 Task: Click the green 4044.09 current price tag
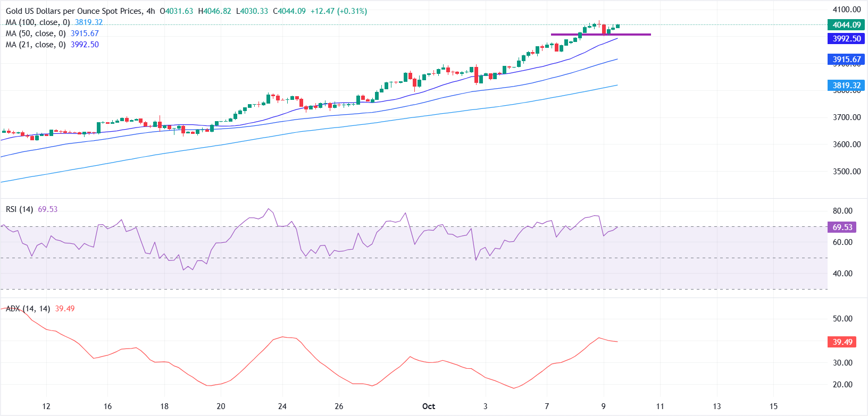pyautogui.click(x=846, y=25)
